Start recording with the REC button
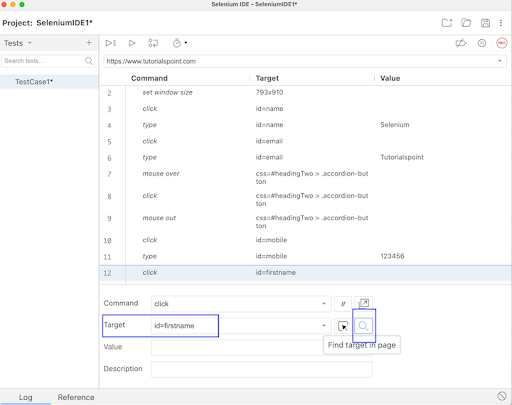The height and width of the screenshot is (405, 512). (x=502, y=43)
